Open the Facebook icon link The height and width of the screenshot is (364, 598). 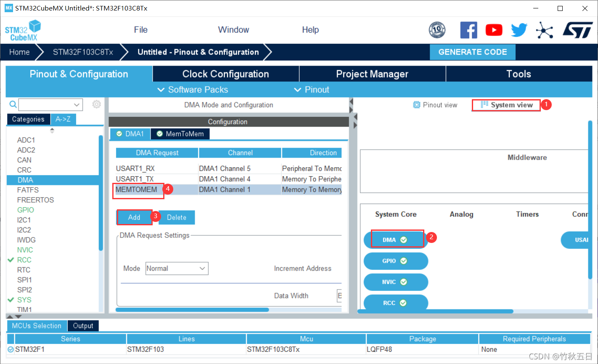click(x=468, y=30)
